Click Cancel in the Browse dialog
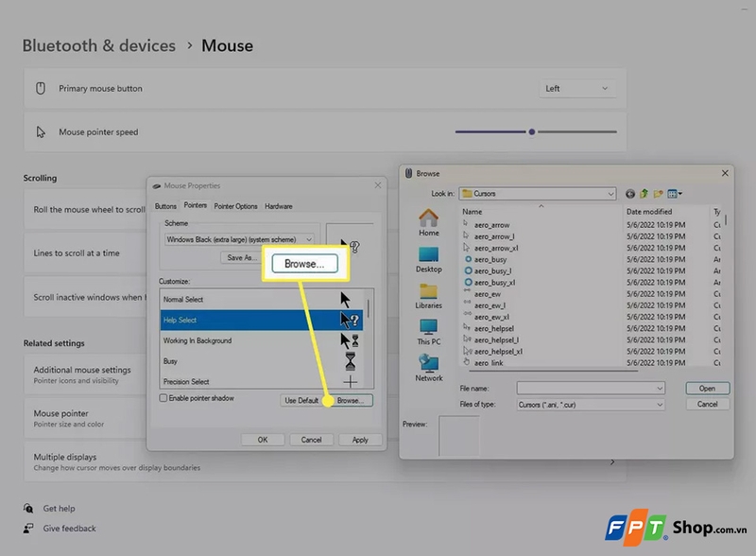This screenshot has height=556, width=756. (x=707, y=405)
